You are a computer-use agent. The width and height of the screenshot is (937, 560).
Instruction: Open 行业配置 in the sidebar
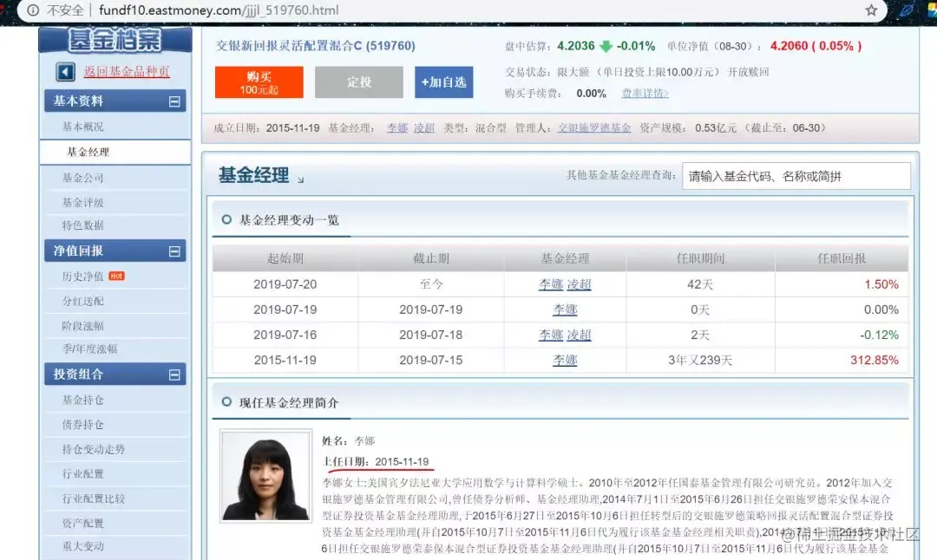click(83, 473)
